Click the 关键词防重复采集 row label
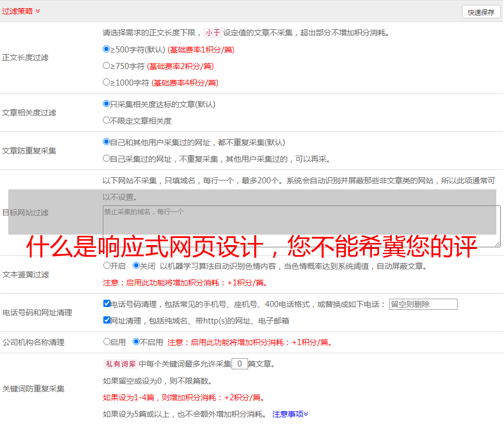 (33, 389)
